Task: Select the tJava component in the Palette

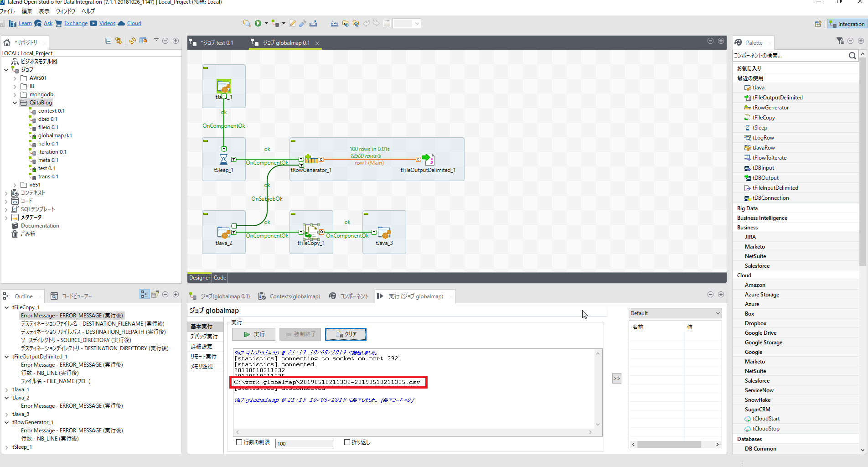Action: 758,87
